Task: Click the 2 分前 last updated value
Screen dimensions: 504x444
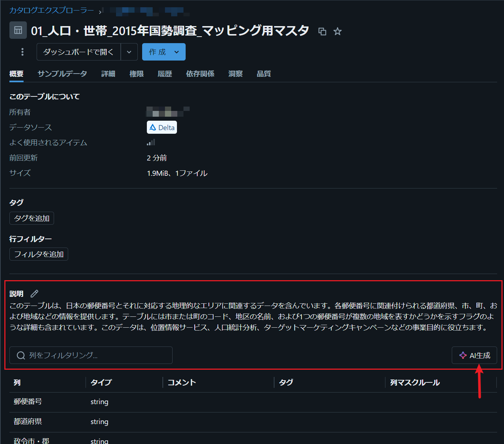Action: click(157, 158)
